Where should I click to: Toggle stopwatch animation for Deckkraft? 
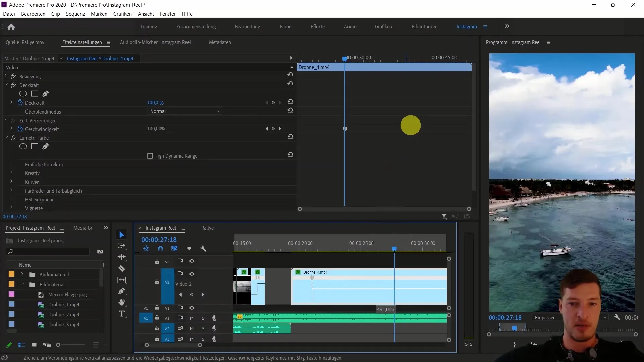tap(20, 103)
